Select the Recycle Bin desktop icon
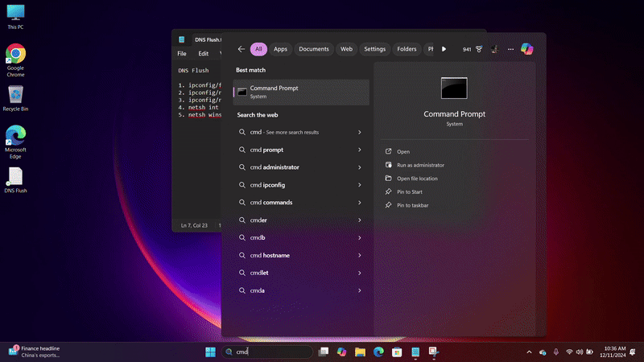Image resolution: width=644 pixels, height=362 pixels. (15, 98)
